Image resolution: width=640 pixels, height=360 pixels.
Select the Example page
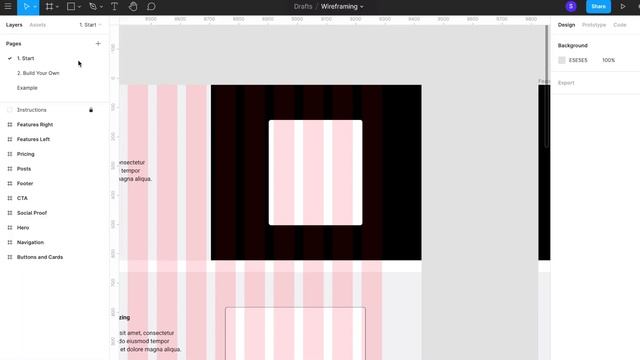[27, 88]
